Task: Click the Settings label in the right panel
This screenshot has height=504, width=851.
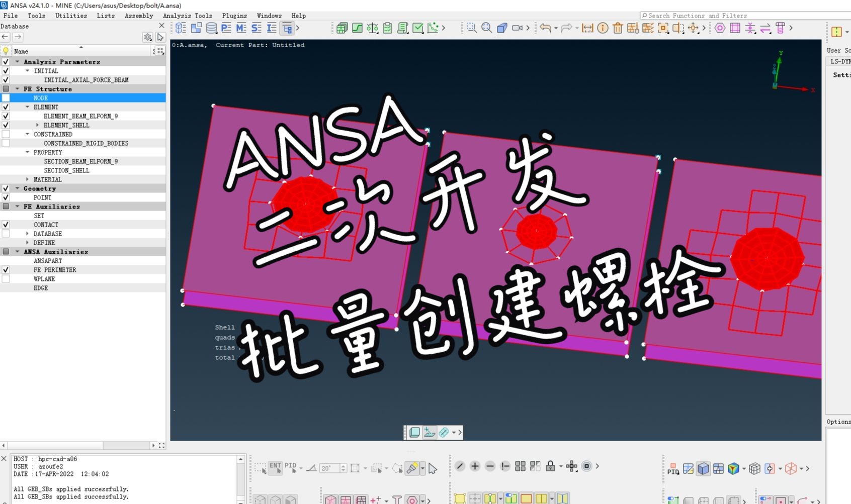Action: point(841,74)
